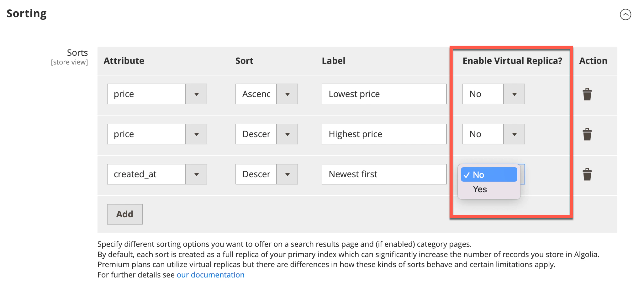Click the "Sorts" store view label

[x=77, y=53]
